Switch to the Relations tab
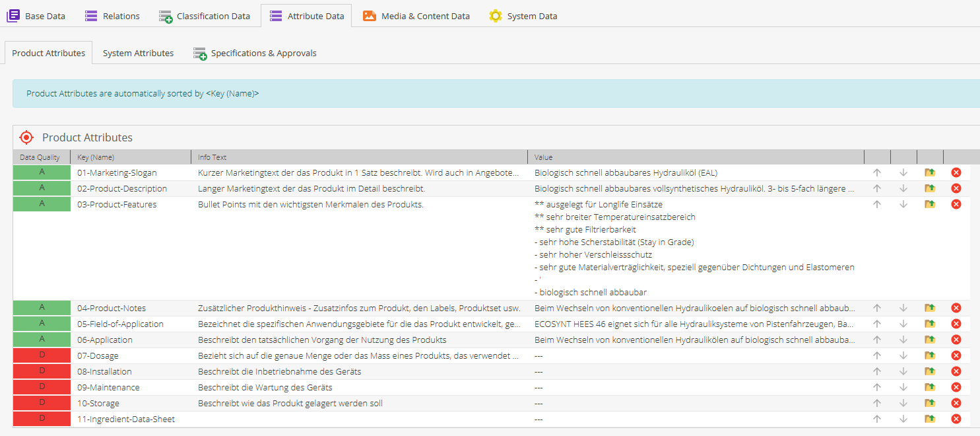 click(x=113, y=16)
